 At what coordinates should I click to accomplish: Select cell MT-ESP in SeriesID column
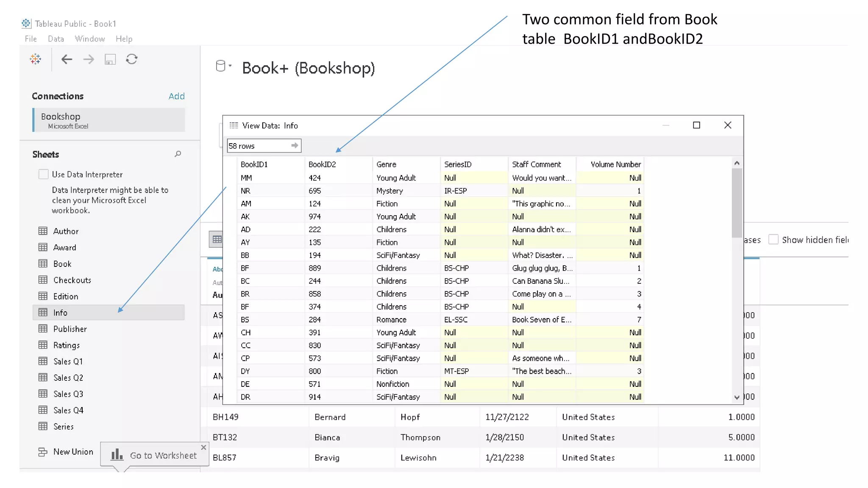pyautogui.click(x=474, y=371)
